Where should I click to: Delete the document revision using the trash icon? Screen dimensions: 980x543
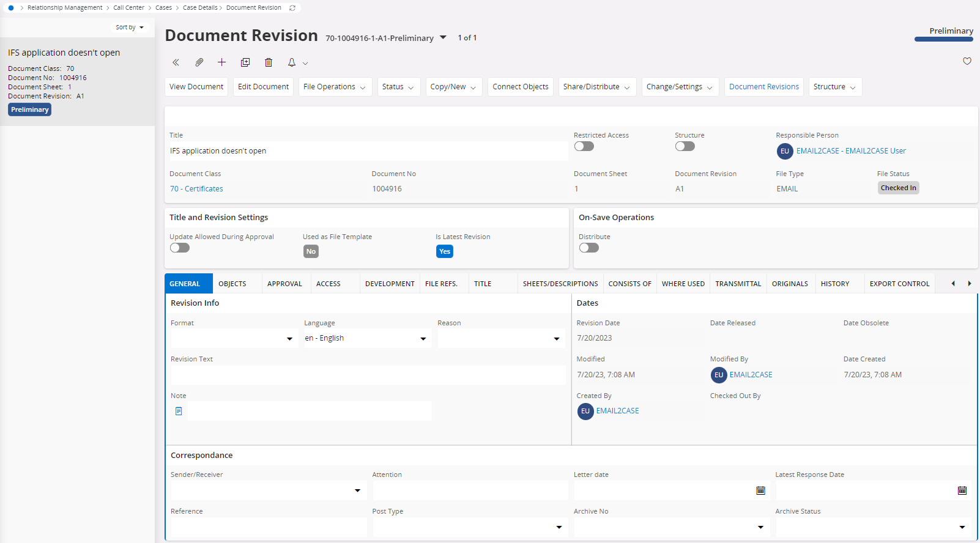[x=269, y=62]
